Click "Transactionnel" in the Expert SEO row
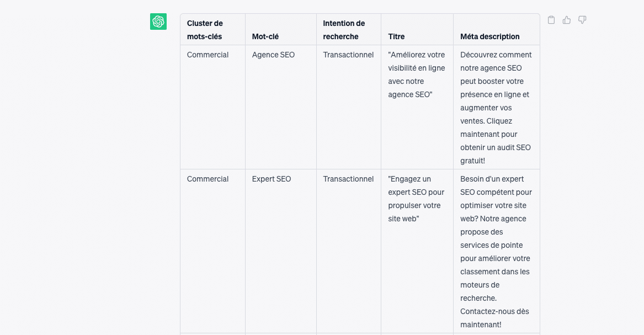Viewport: 644px width, 335px height. [x=348, y=179]
